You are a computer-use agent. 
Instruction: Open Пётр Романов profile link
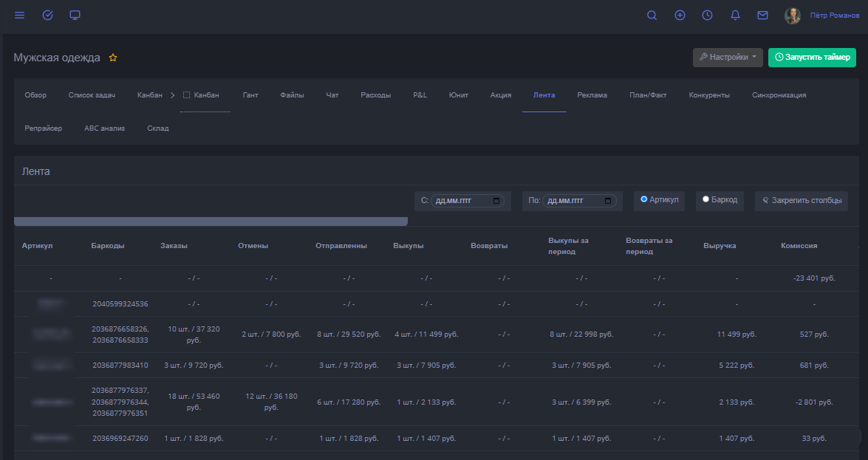tap(834, 16)
